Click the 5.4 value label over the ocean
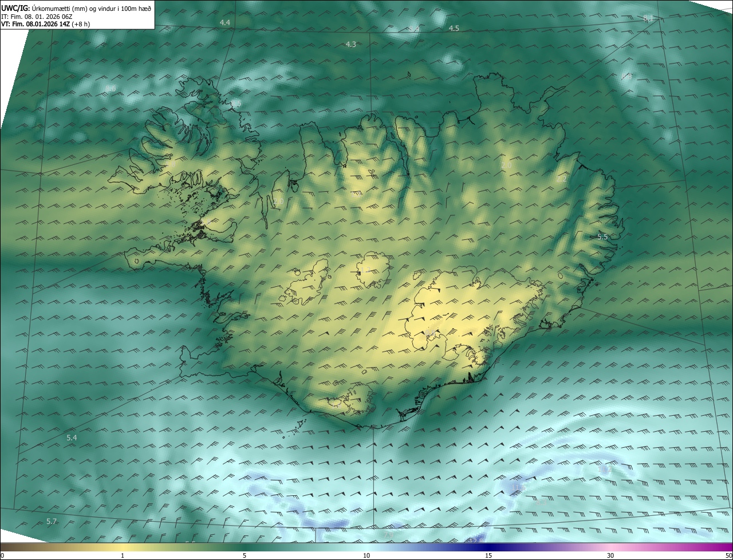733x560 pixels. click(72, 437)
